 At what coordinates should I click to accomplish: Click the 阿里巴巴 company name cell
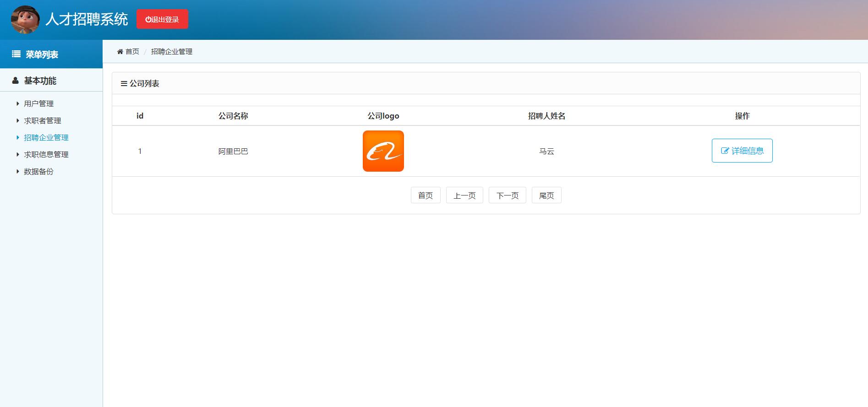click(233, 152)
